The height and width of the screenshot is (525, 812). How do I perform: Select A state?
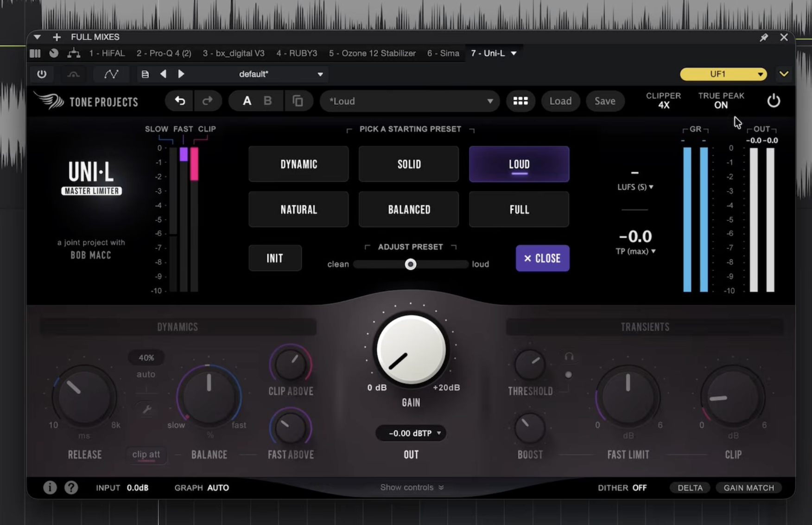247,101
